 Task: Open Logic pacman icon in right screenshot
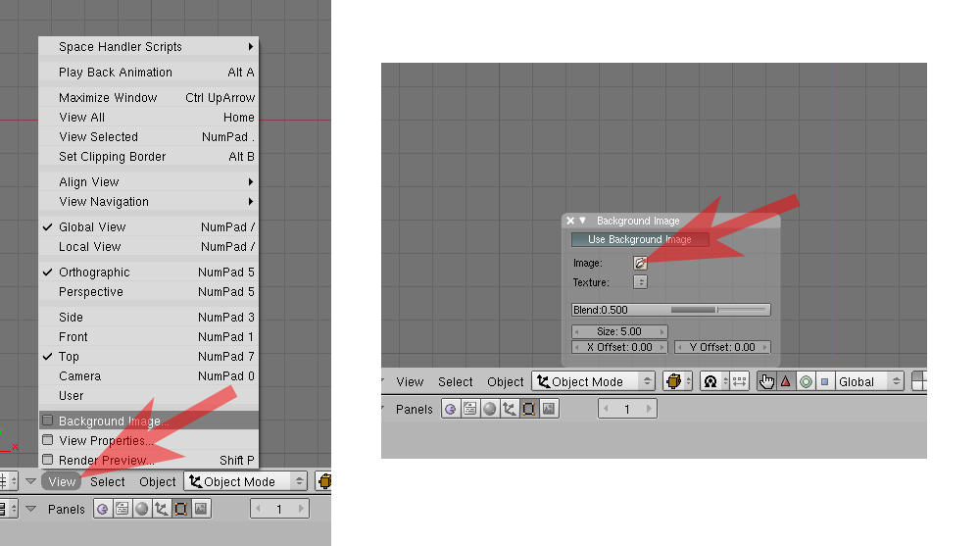point(450,409)
